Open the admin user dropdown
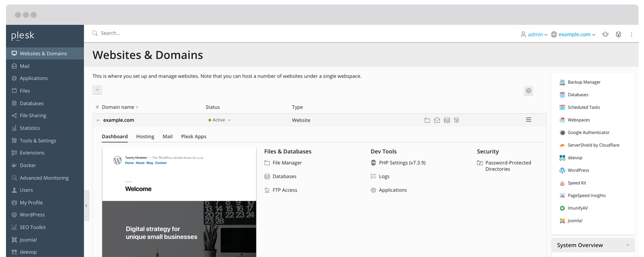This screenshot has width=644, height=257. pos(534,35)
